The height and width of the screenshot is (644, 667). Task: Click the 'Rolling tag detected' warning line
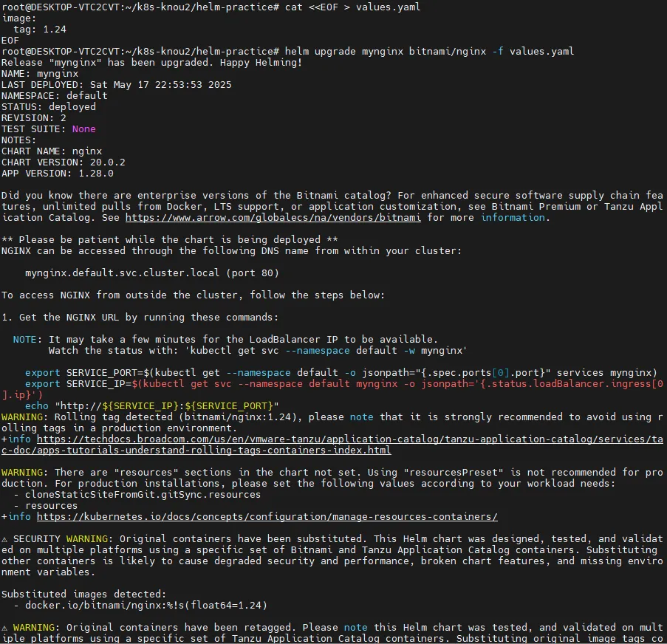[x=332, y=422]
